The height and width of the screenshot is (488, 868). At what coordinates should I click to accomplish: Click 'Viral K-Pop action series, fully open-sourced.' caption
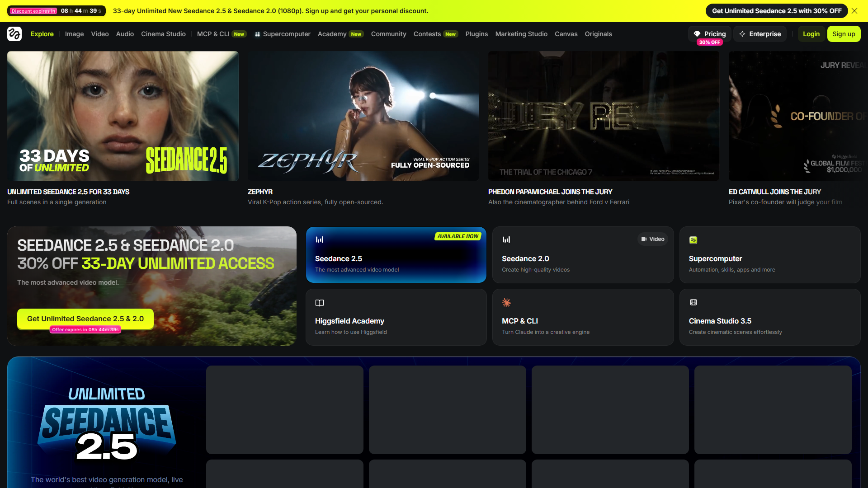point(316,202)
